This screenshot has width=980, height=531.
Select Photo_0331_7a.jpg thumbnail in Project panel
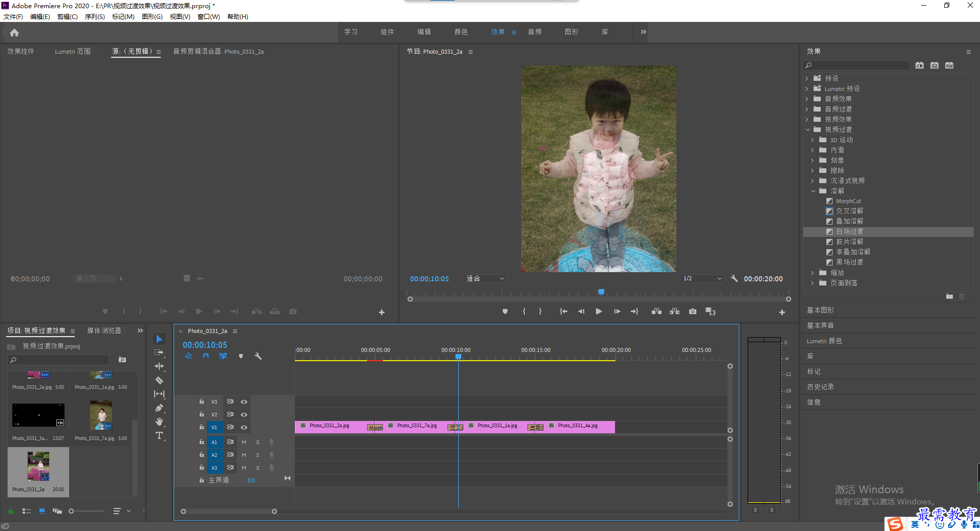tap(101, 415)
